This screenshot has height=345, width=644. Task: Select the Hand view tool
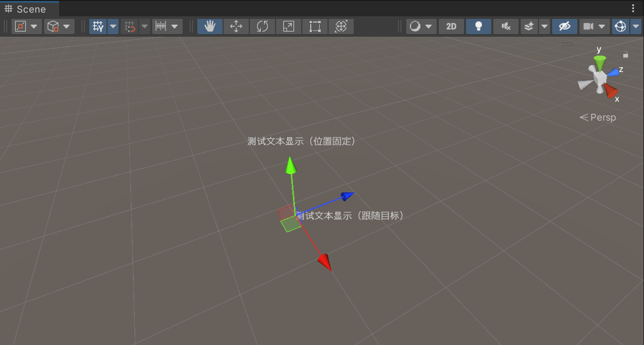(x=210, y=26)
